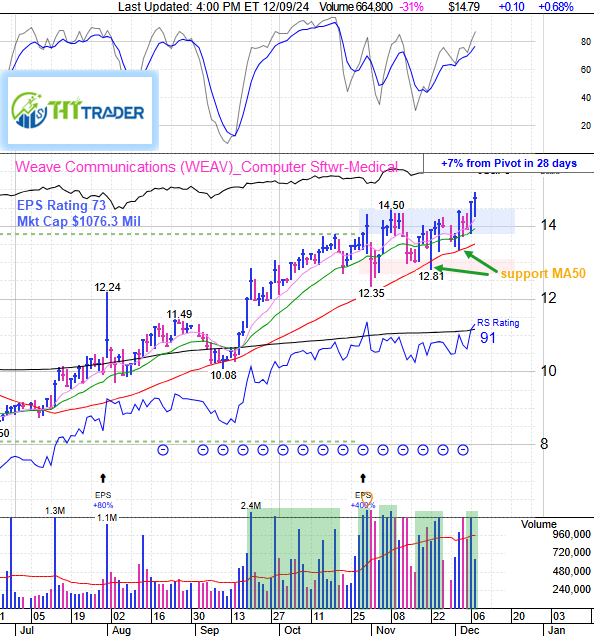Click the 10.08 low price label

click(223, 375)
